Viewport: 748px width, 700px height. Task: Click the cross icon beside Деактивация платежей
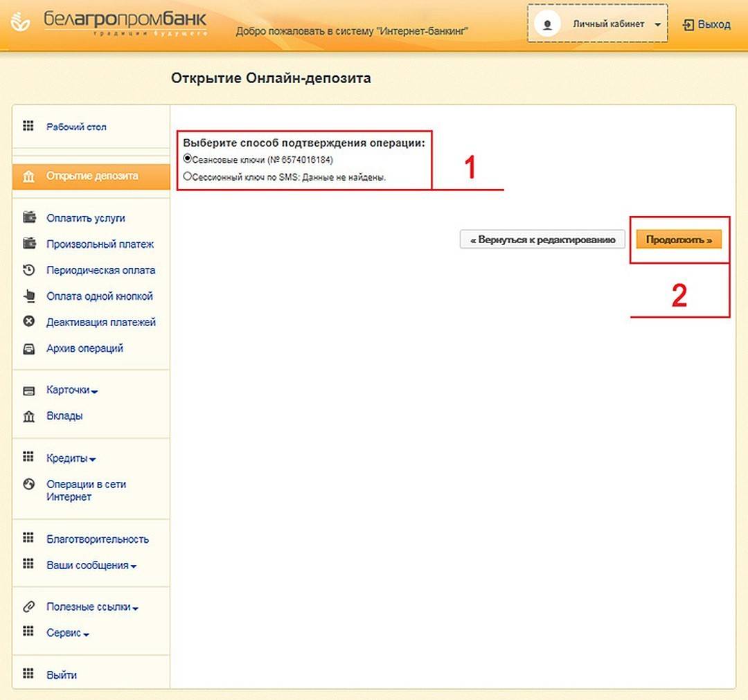tap(29, 322)
